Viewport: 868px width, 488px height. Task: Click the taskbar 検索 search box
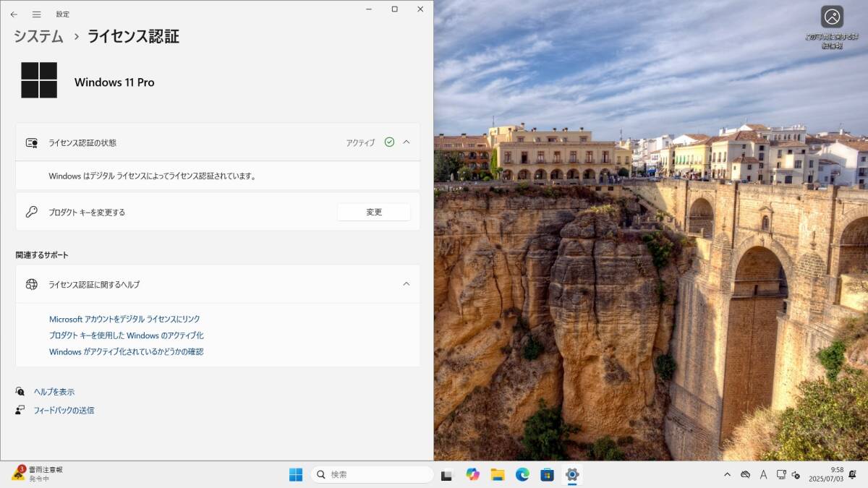pos(373,474)
